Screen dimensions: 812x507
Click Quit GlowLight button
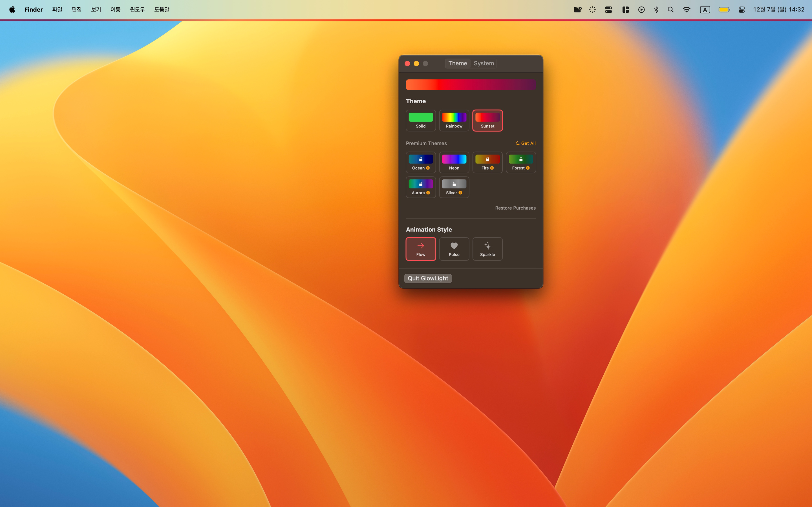427,278
